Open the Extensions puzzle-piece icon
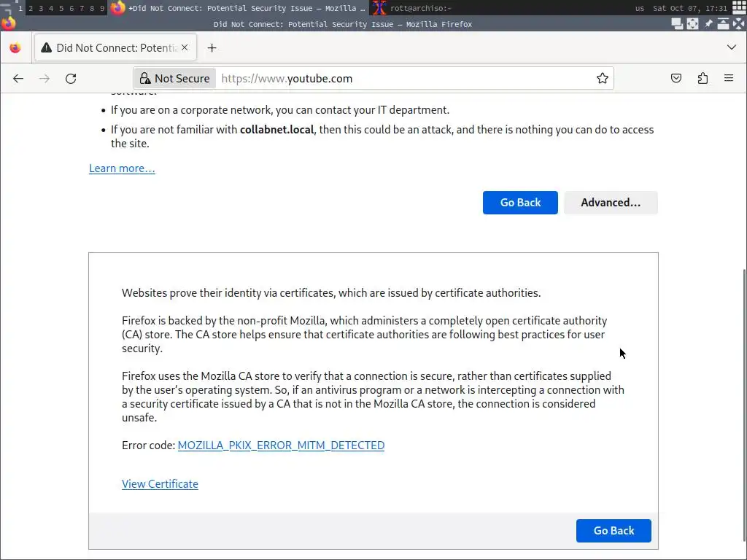Image resolution: width=747 pixels, height=560 pixels. pyautogui.click(x=703, y=78)
